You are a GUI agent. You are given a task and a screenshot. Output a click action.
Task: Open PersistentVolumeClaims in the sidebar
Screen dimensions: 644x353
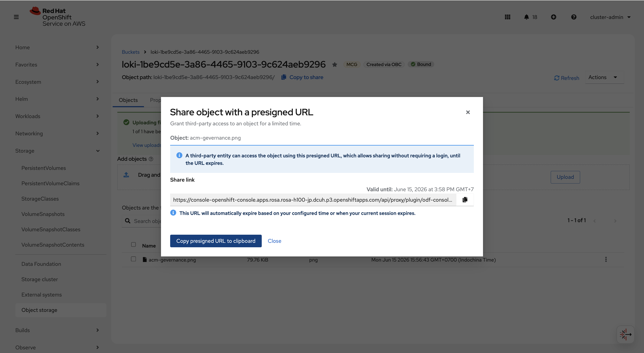point(50,183)
